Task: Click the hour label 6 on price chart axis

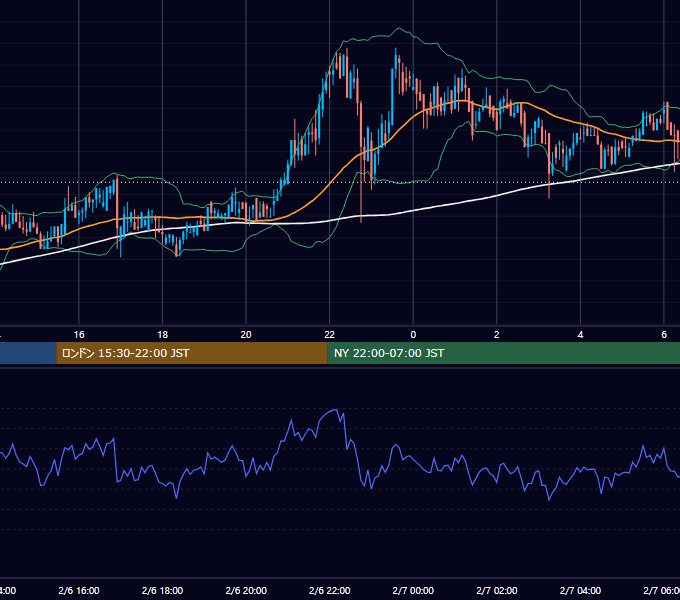Action: 664,335
